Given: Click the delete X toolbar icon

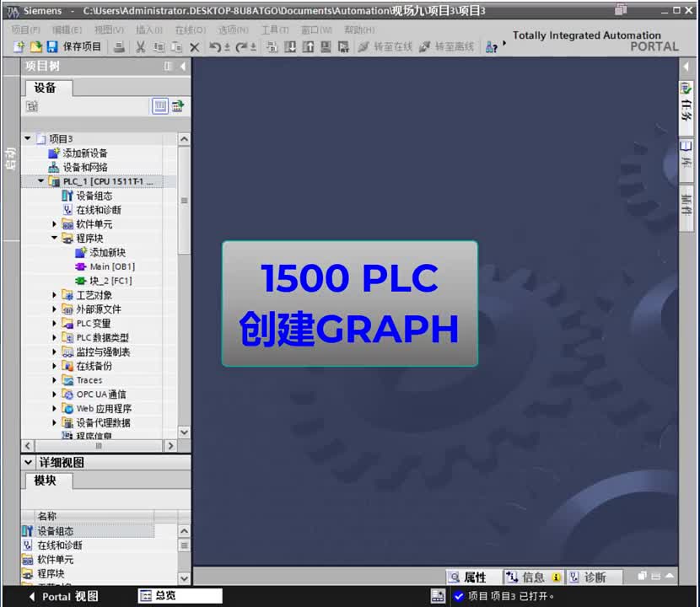Looking at the screenshot, I should (x=195, y=47).
